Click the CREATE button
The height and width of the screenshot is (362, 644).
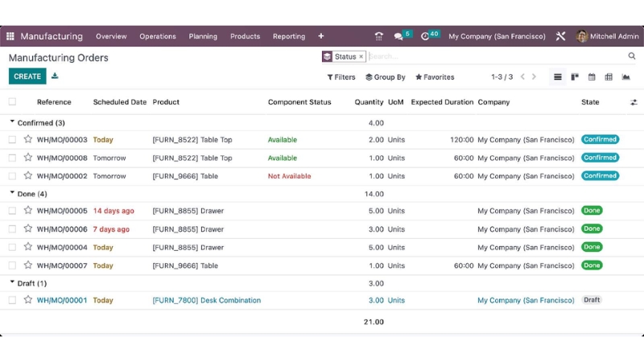[x=27, y=76]
